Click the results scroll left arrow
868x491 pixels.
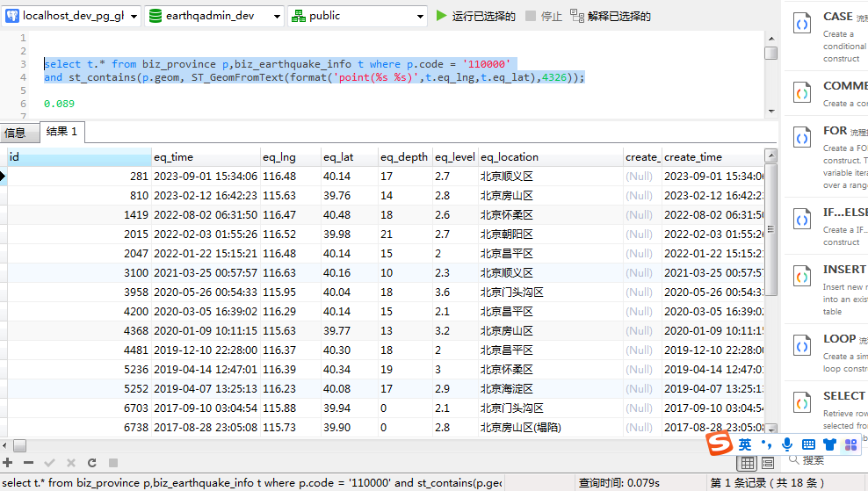(x=4, y=445)
